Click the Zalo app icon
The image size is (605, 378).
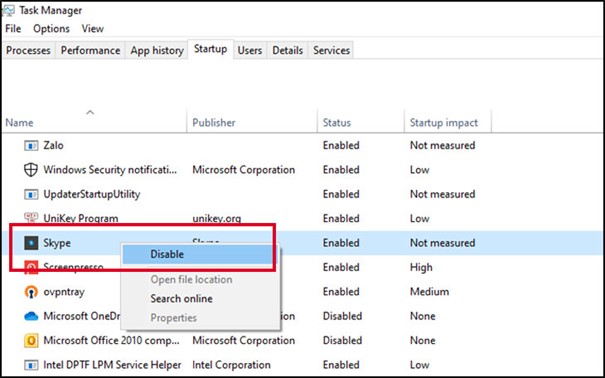pyautogui.click(x=31, y=145)
